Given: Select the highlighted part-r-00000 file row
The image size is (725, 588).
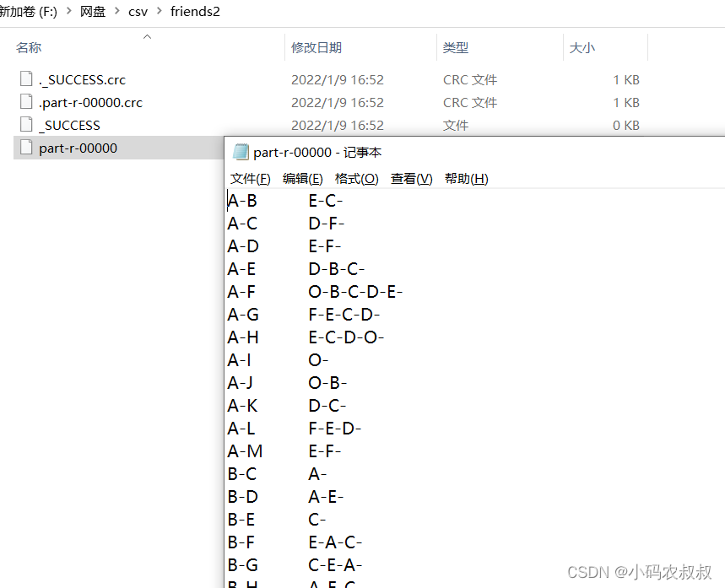Looking at the screenshot, I should [101, 148].
